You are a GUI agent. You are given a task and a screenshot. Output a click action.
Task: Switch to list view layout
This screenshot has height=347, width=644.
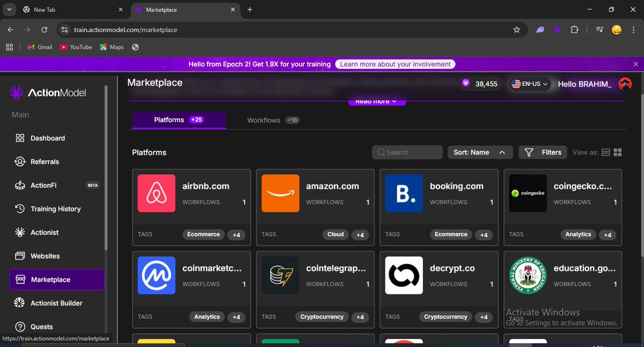coord(605,152)
